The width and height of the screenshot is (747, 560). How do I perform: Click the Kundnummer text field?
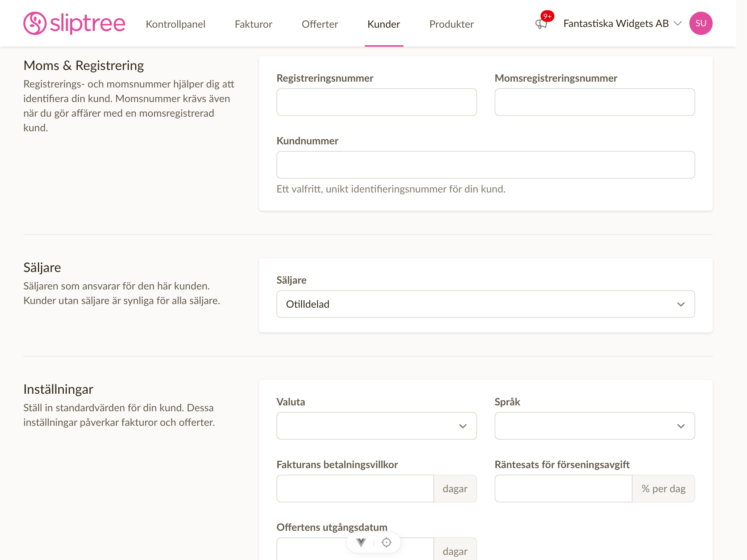(x=485, y=165)
